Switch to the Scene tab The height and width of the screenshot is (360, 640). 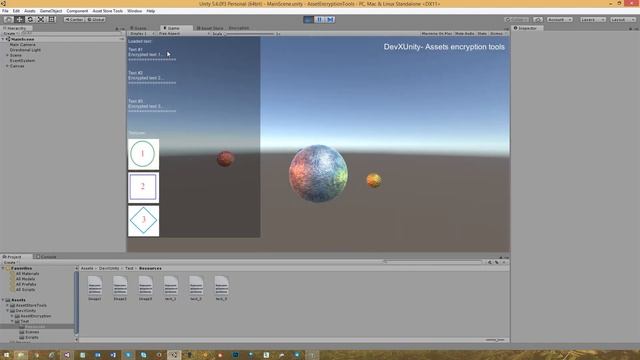click(140, 28)
